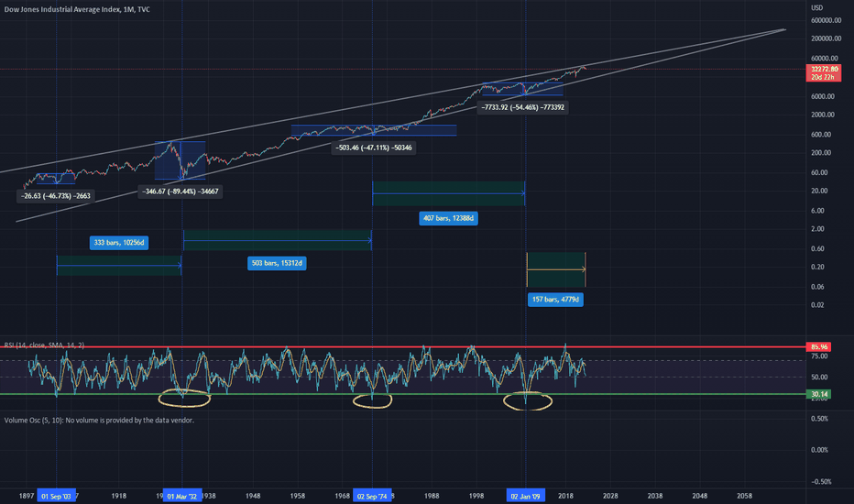This screenshot has height=504, width=854.
Task: Click the 50.00 RSI scale value
Action: tap(819, 377)
